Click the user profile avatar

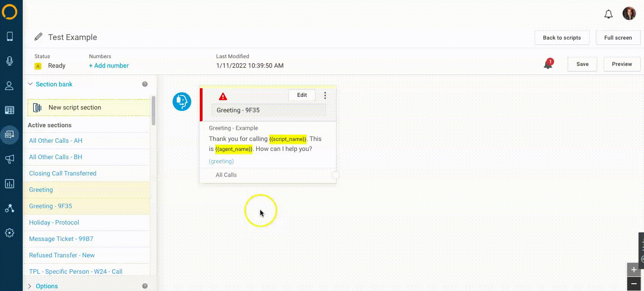pyautogui.click(x=629, y=14)
